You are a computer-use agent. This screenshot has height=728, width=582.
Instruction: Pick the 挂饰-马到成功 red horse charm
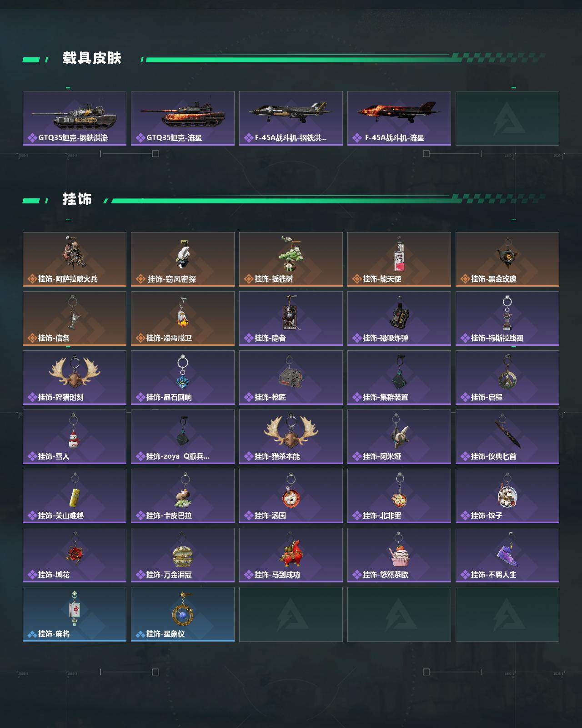point(291,555)
